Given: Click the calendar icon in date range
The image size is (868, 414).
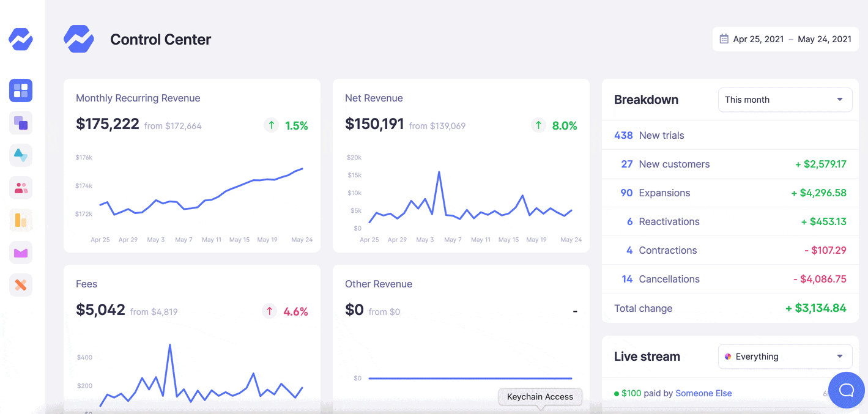Looking at the screenshot, I should click(x=724, y=39).
